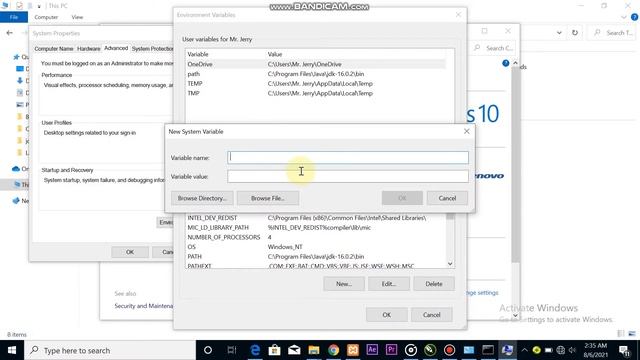Click OK in System Properties window

point(130,252)
